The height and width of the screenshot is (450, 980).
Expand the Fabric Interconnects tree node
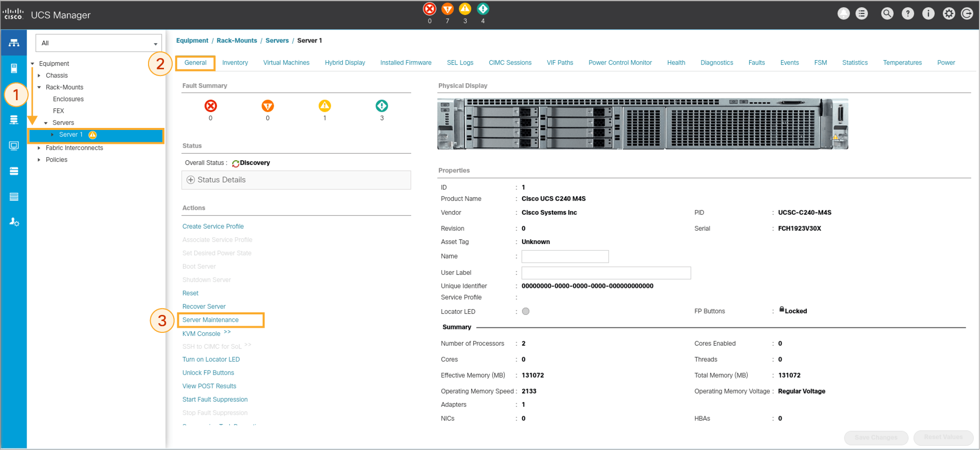39,148
